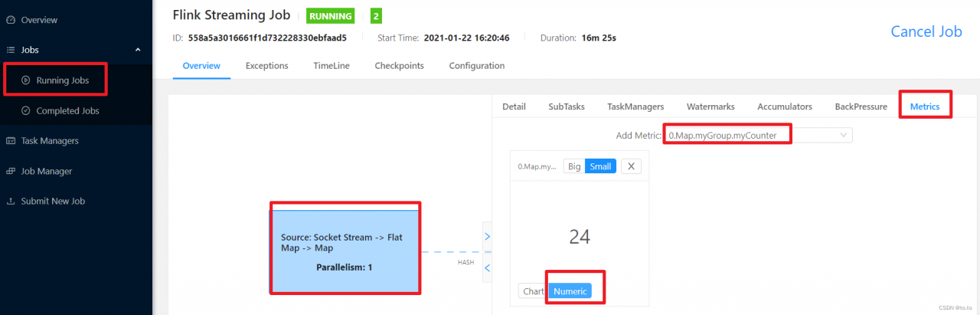This screenshot has width=980, height=315.
Task: Click the 0.Map.my... metric card title
Action: click(x=537, y=166)
